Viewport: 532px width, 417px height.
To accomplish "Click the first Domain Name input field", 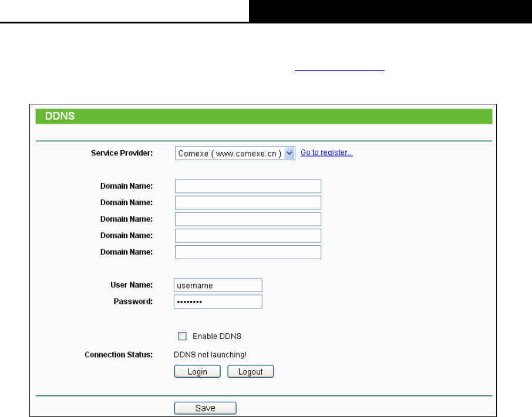I will (x=248, y=186).
